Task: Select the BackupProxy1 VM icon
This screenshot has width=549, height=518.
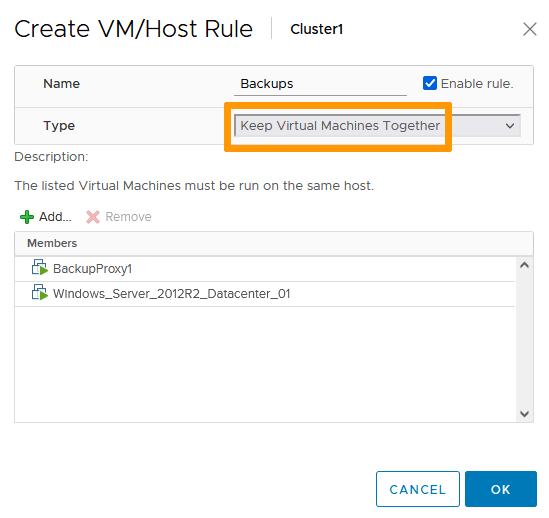Action: 40,268
